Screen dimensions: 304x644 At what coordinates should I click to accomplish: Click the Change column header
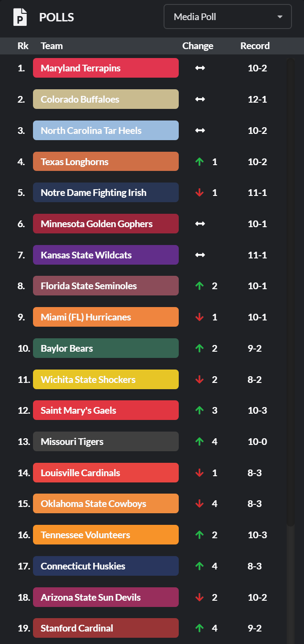198,46
